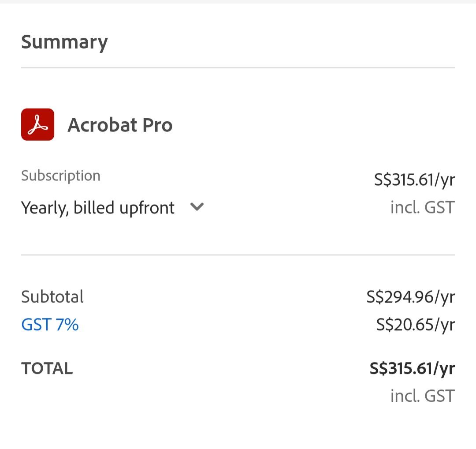Viewport: 476px width, 449px height.
Task: Select the Subtotal row
Action: pos(52,296)
